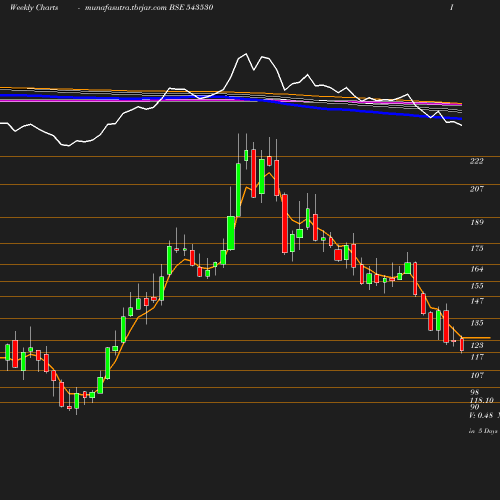This screenshot has width=500, height=500.
Task: Click the "munafasutra.tbrjar.com BSE 543530" header text
Action: 149,8
